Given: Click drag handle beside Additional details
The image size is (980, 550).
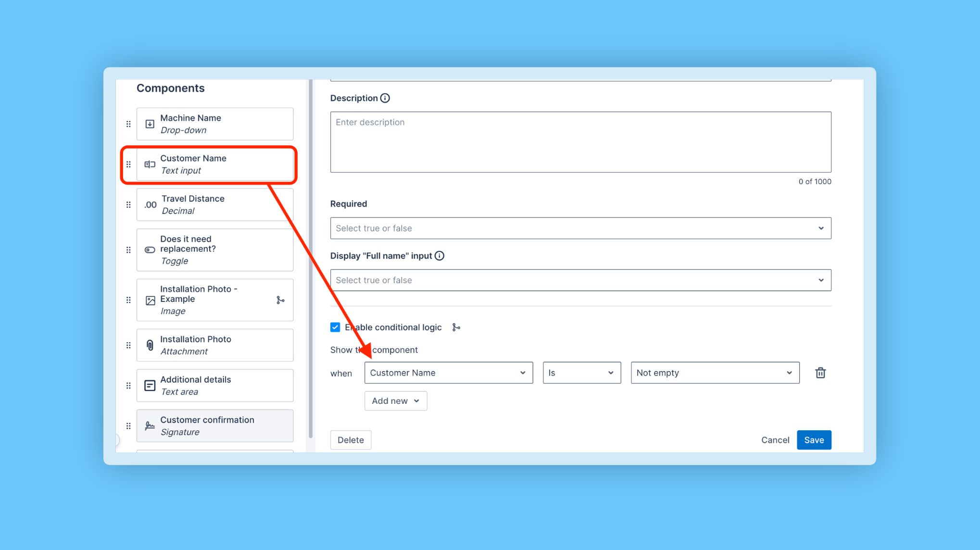Looking at the screenshot, I should click(x=128, y=386).
